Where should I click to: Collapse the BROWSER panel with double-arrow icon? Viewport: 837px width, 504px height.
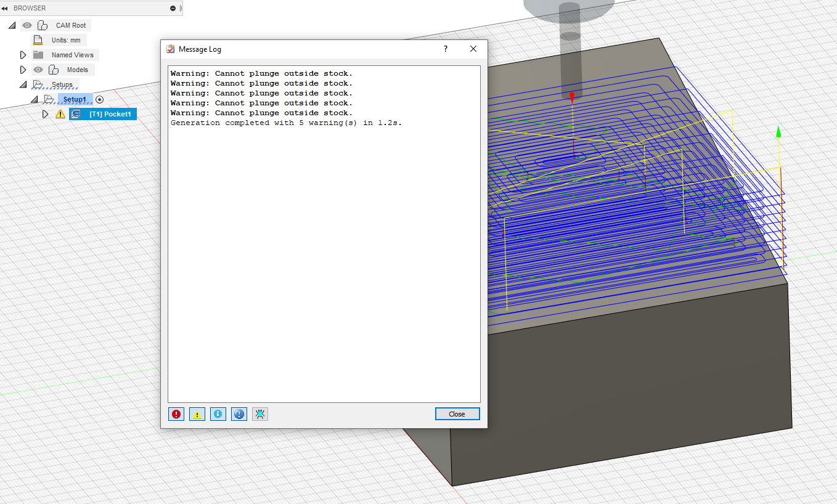point(5,8)
